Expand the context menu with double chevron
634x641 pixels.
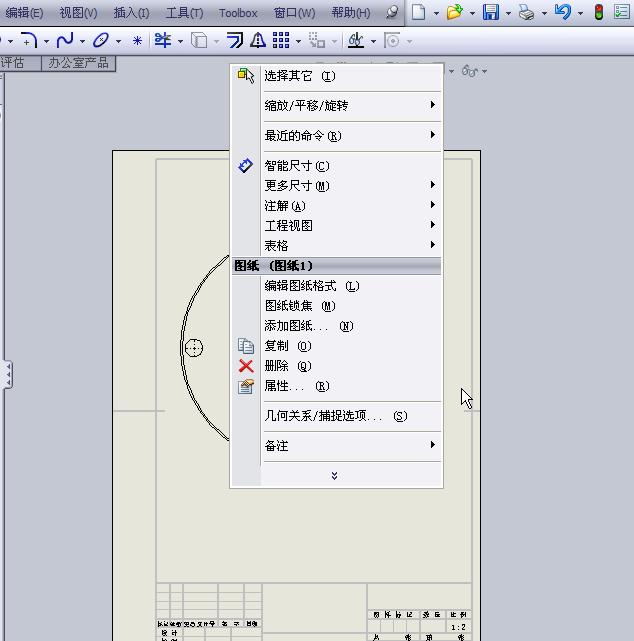coord(334,475)
